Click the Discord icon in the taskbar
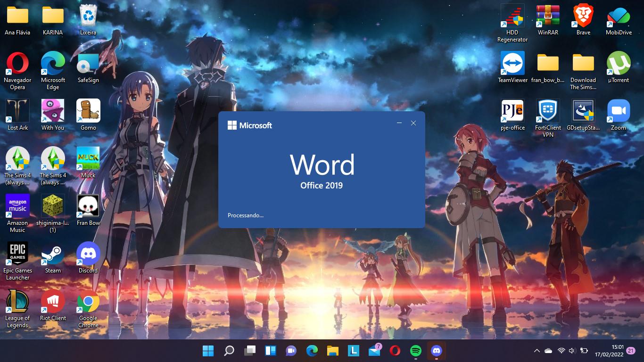 tap(436, 351)
